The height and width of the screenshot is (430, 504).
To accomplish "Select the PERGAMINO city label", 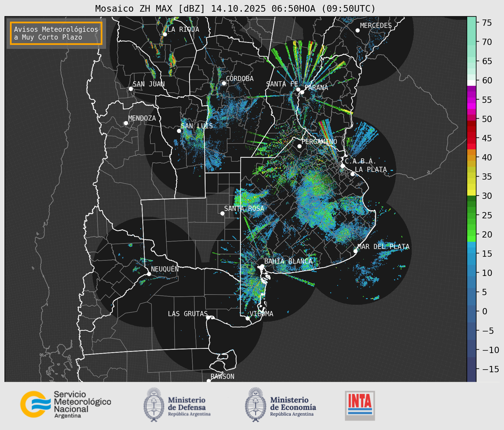I will [319, 141].
